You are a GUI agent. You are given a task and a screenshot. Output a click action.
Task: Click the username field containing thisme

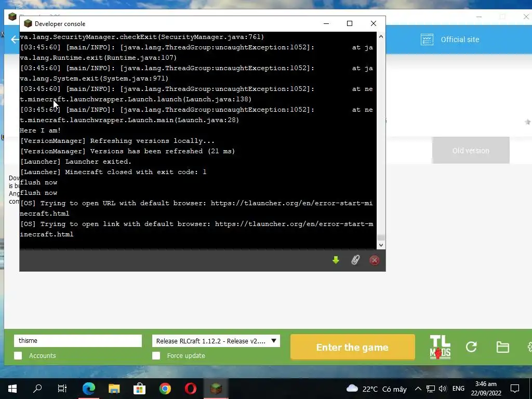(x=78, y=341)
